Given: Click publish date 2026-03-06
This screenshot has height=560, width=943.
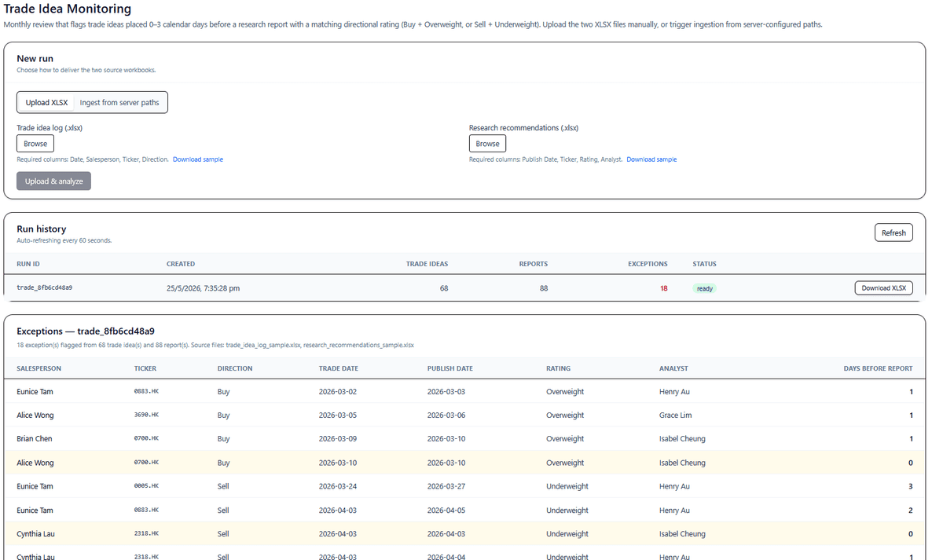Looking at the screenshot, I should (446, 415).
